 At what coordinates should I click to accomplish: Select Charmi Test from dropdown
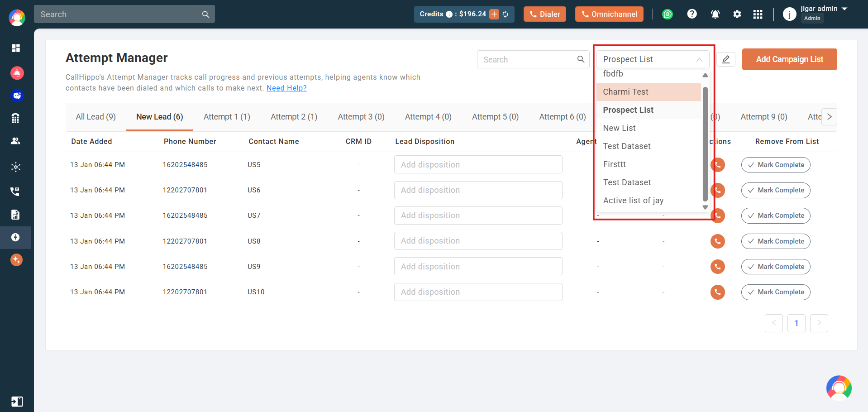click(649, 92)
